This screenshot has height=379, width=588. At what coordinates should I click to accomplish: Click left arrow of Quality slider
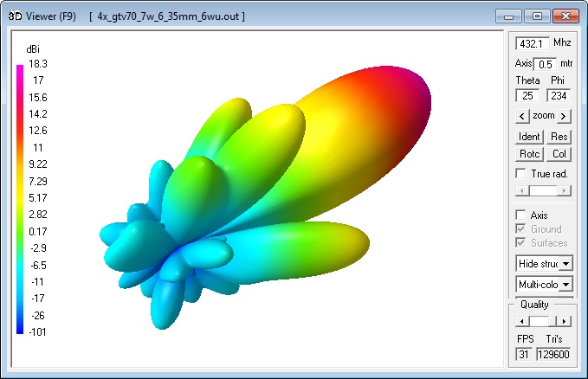click(522, 321)
